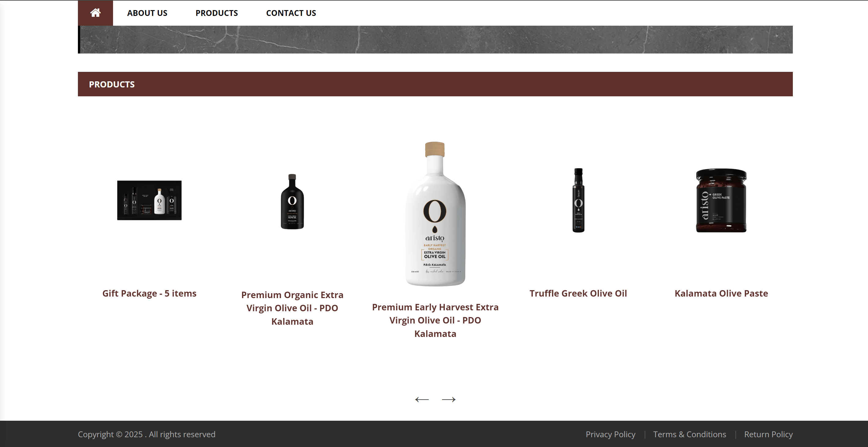
Task: Open Premium Early Harvest Extra Virgin link
Action: pyautogui.click(x=435, y=320)
